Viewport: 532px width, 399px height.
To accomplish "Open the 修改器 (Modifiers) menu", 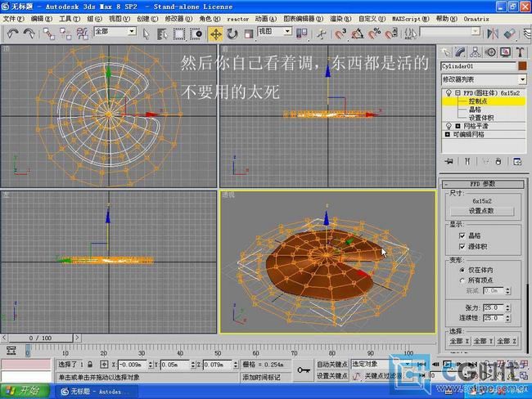I will 178,19.
